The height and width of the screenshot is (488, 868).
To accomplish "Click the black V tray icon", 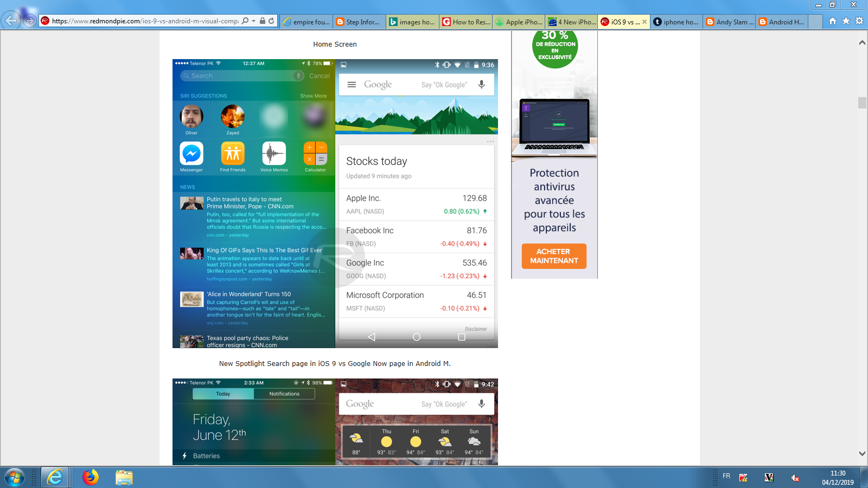I will tap(769, 478).
